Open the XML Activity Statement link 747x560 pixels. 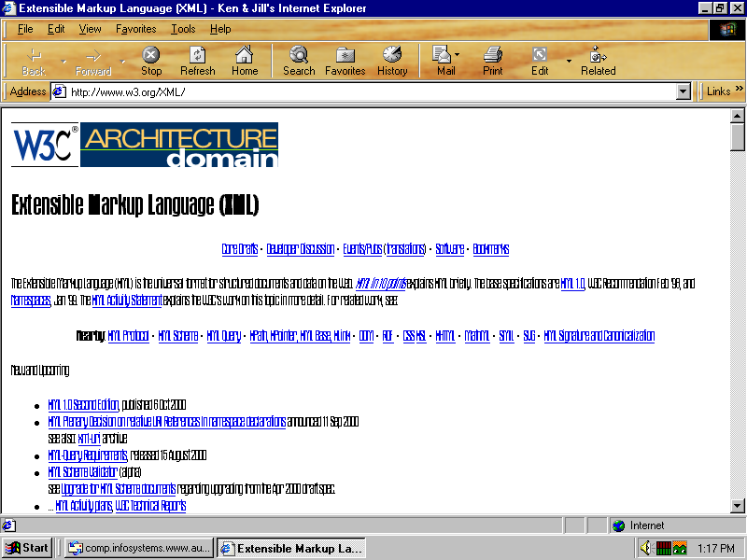click(127, 301)
